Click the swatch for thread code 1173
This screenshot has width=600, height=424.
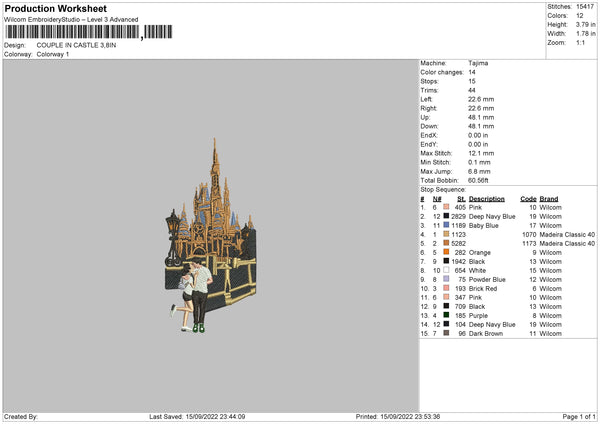pos(445,243)
